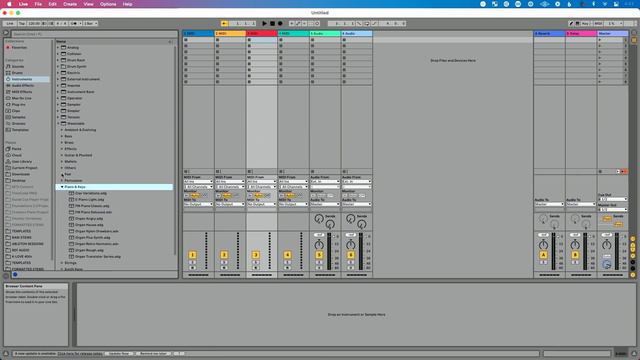Hide browser with the show/hide triangle
640x360 pixels.
[x=6, y=33]
